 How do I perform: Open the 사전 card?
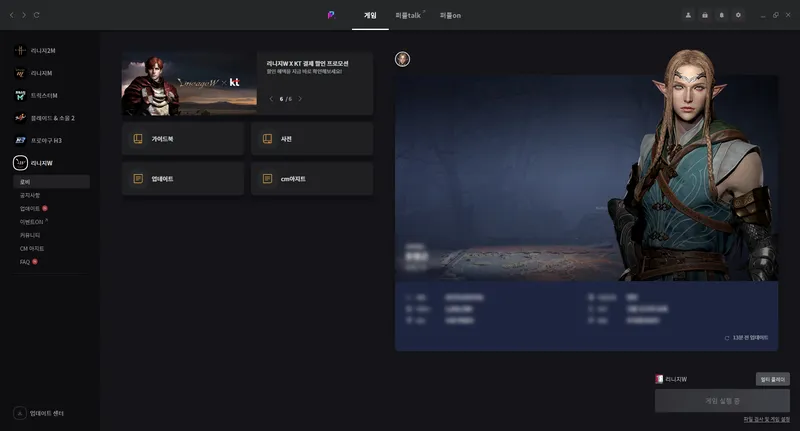[x=312, y=139]
